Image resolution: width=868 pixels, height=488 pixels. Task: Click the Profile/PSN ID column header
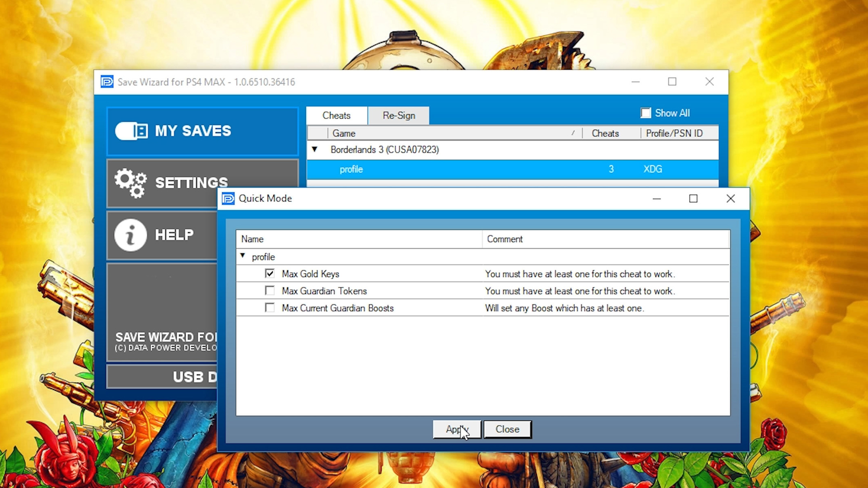679,133
